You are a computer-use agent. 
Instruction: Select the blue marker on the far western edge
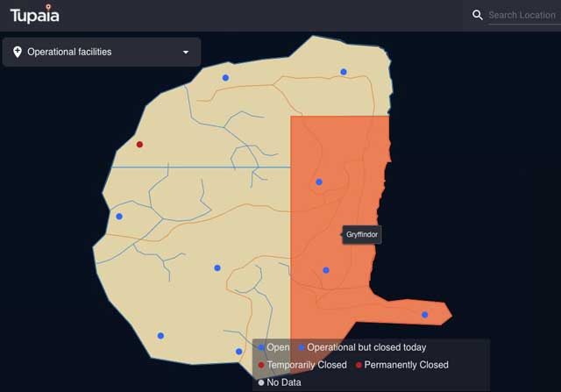(x=119, y=217)
